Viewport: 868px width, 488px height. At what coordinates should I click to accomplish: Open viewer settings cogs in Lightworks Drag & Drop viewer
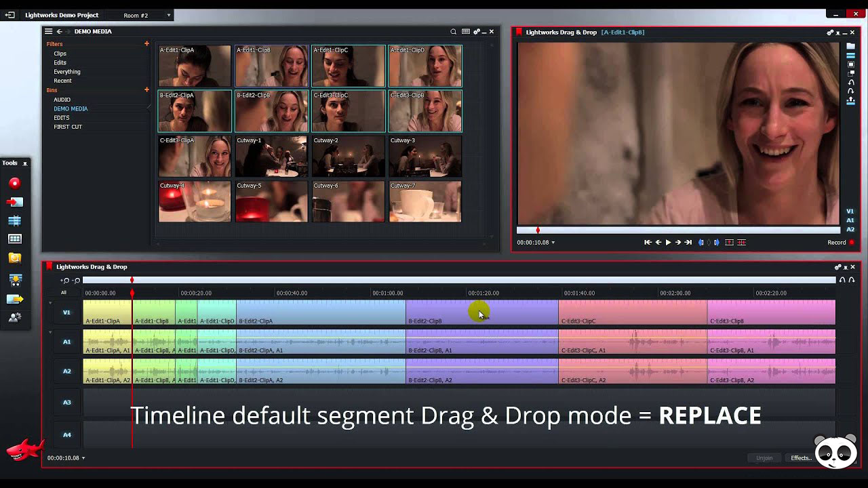[830, 32]
